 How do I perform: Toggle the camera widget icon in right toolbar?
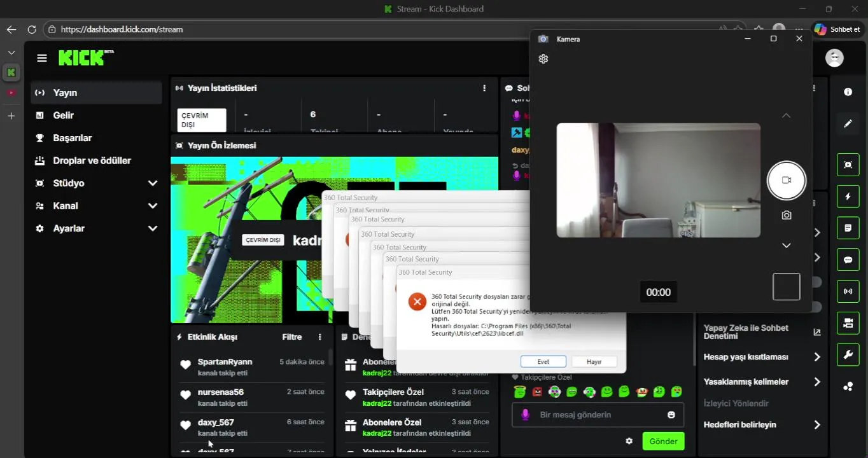pyautogui.click(x=848, y=323)
